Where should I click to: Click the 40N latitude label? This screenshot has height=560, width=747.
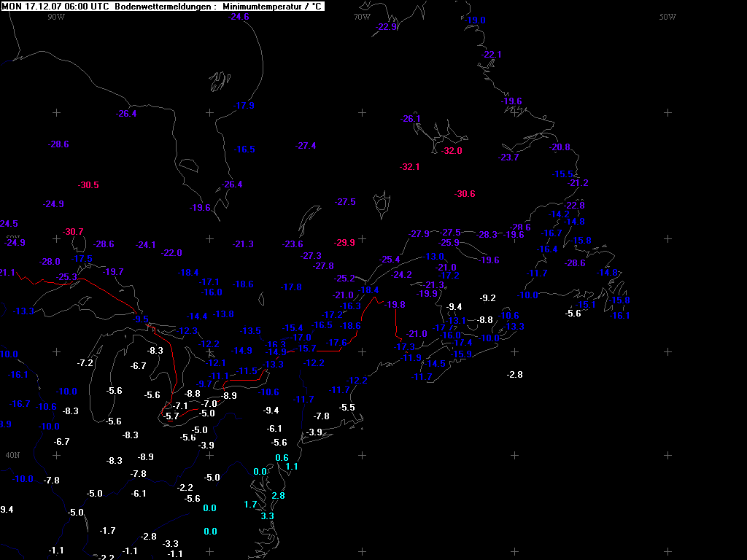point(12,455)
